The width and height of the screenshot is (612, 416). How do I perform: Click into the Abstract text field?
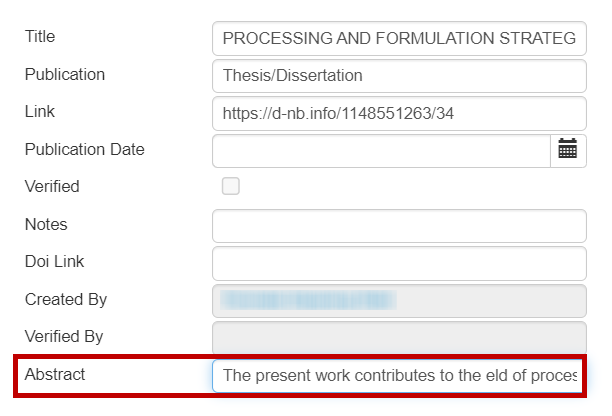point(399,375)
